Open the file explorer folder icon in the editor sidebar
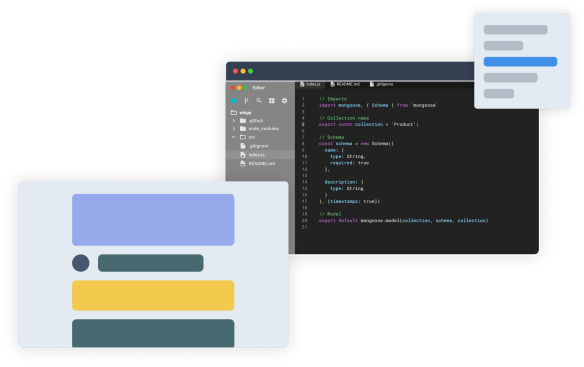The width and height of the screenshot is (584, 367). tap(234, 101)
